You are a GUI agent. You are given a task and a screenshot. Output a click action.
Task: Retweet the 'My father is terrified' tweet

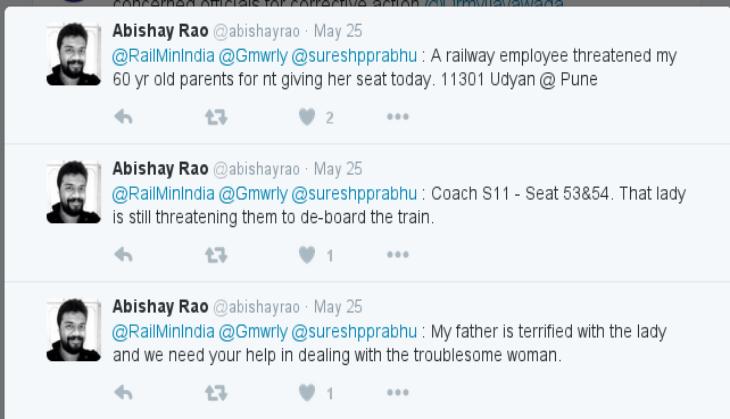[216, 392]
